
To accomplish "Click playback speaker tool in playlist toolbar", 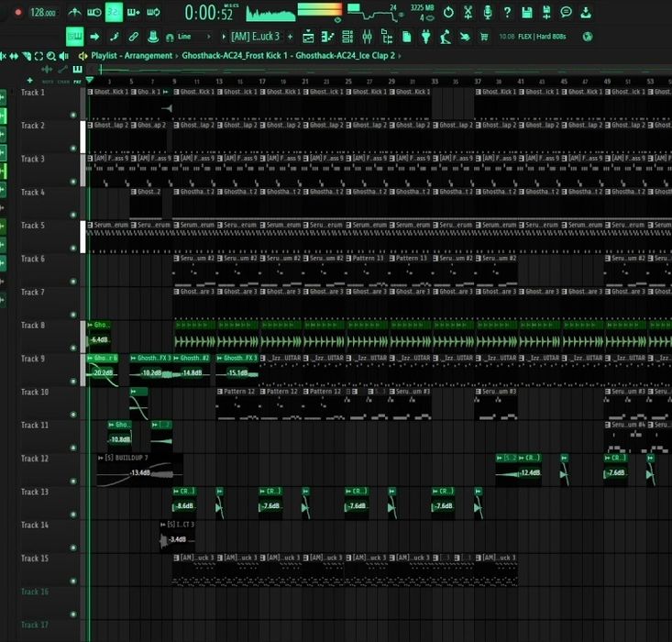I will click(64, 56).
